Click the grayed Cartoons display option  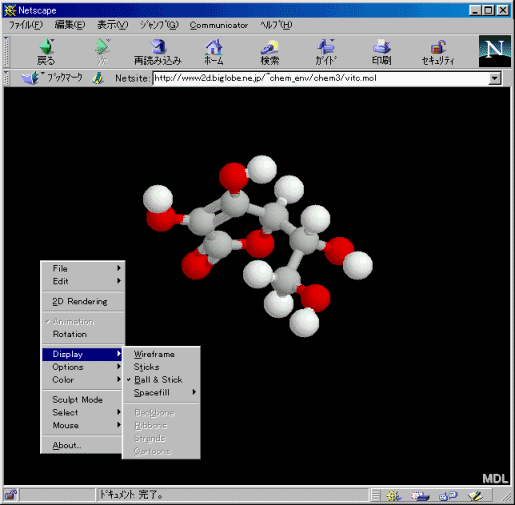tap(162, 451)
